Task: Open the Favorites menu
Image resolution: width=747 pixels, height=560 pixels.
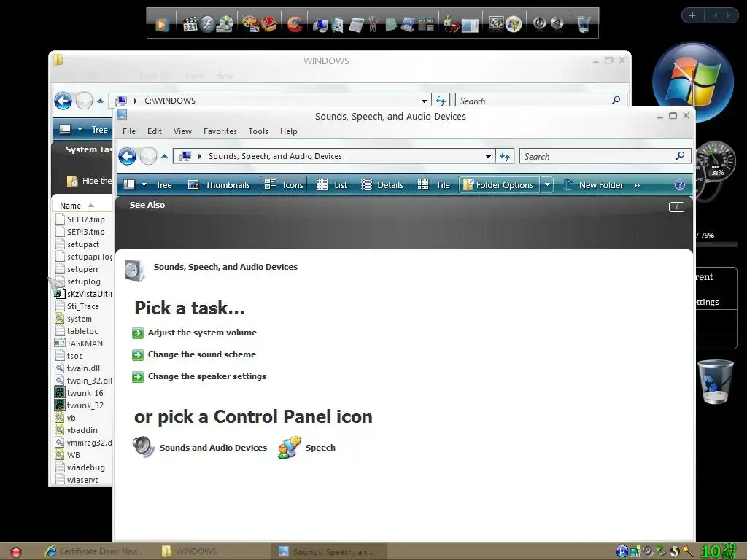Action: click(x=220, y=131)
